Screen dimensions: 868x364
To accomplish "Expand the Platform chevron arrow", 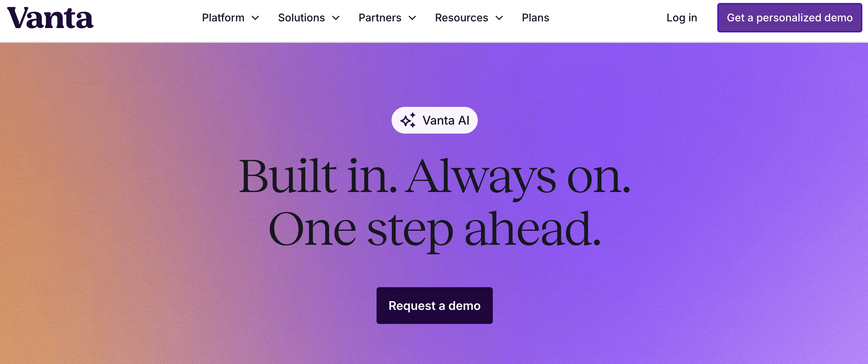I will (x=256, y=18).
